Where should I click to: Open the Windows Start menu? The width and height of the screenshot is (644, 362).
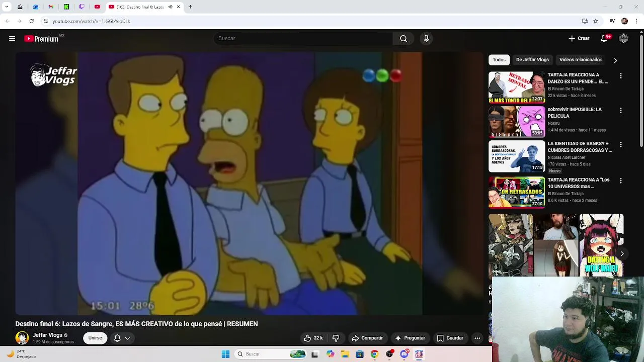225,354
